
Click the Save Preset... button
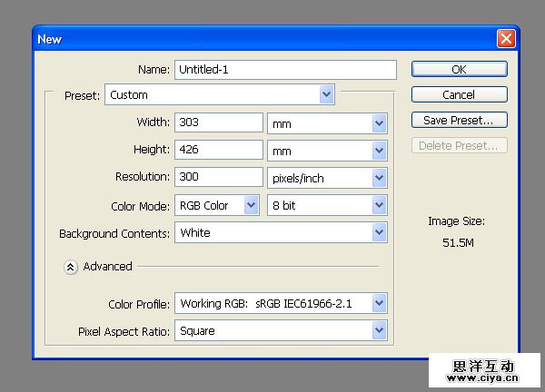[x=459, y=120]
